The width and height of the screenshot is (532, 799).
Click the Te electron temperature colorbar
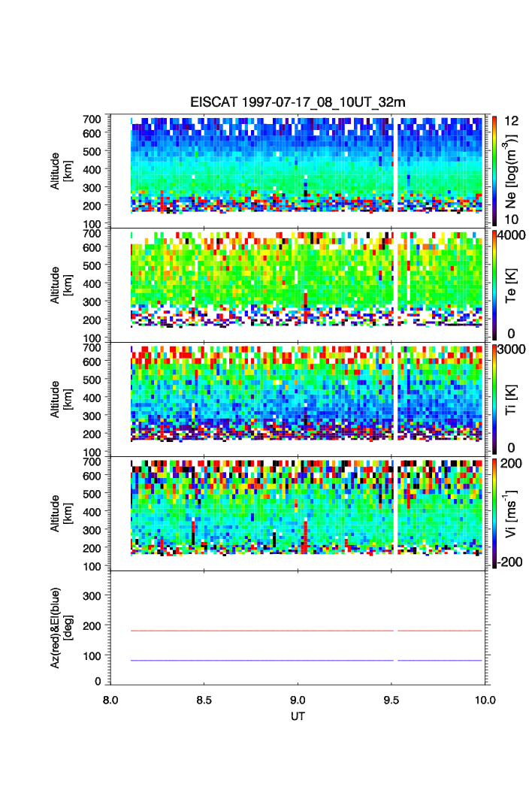click(494, 285)
